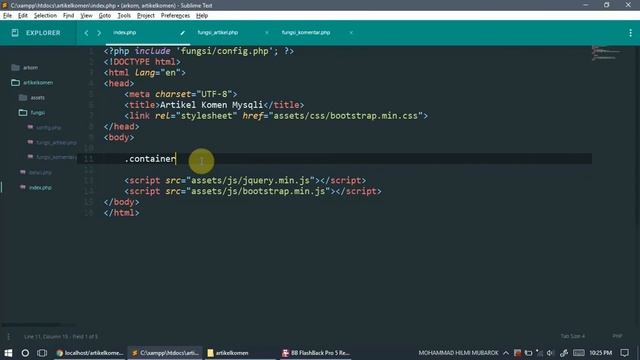Open the Action Center notifications

coord(624,353)
